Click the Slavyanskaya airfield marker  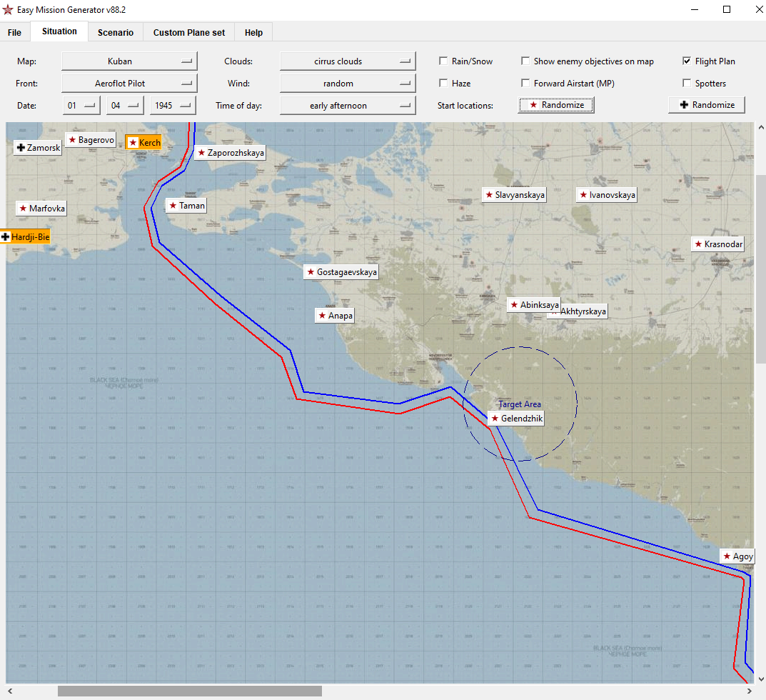pyautogui.click(x=513, y=194)
